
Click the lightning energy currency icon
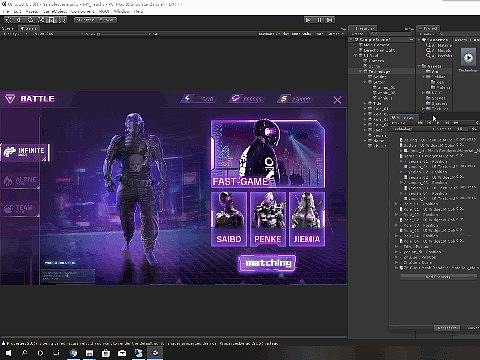click(187, 98)
